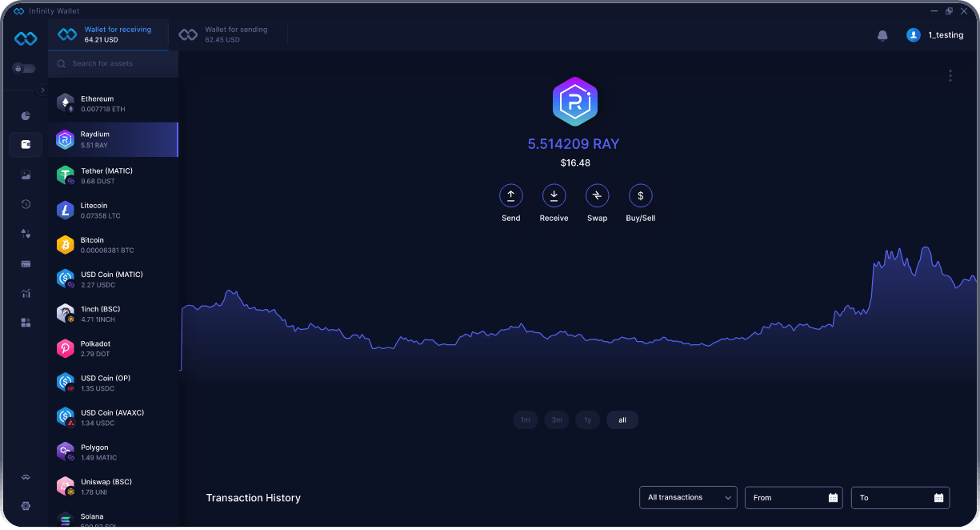Toggle the switch at sidebar top

(24, 68)
